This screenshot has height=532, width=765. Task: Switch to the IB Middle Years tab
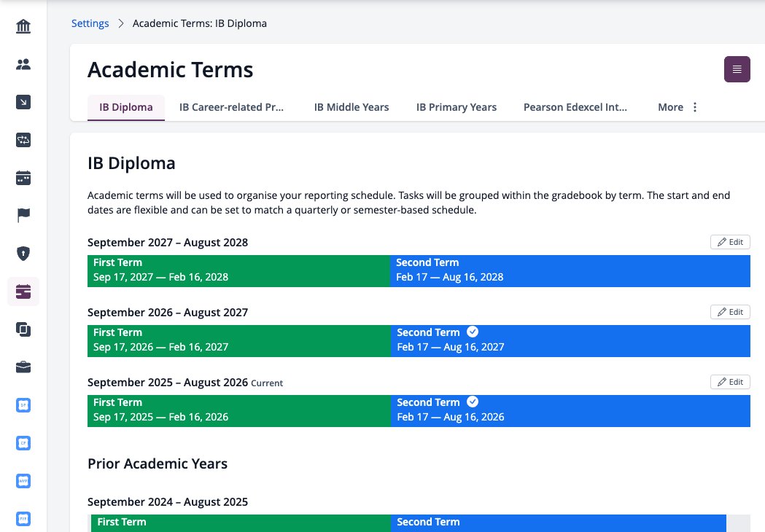[352, 107]
